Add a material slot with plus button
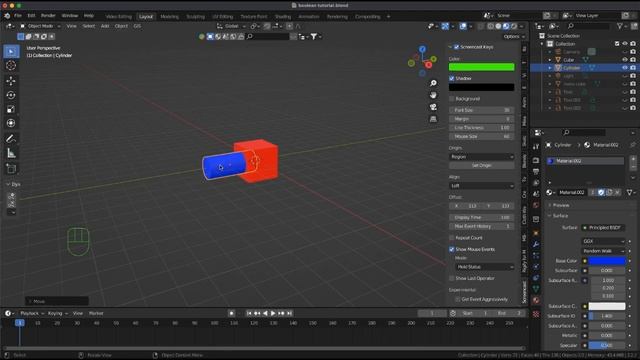This screenshot has width=640, height=360. pos(633,159)
